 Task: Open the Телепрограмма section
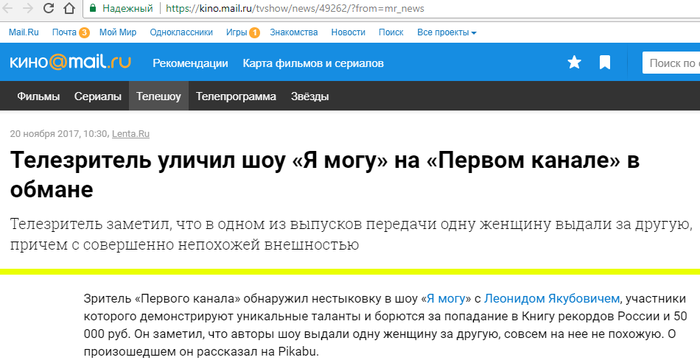click(236, 96)
